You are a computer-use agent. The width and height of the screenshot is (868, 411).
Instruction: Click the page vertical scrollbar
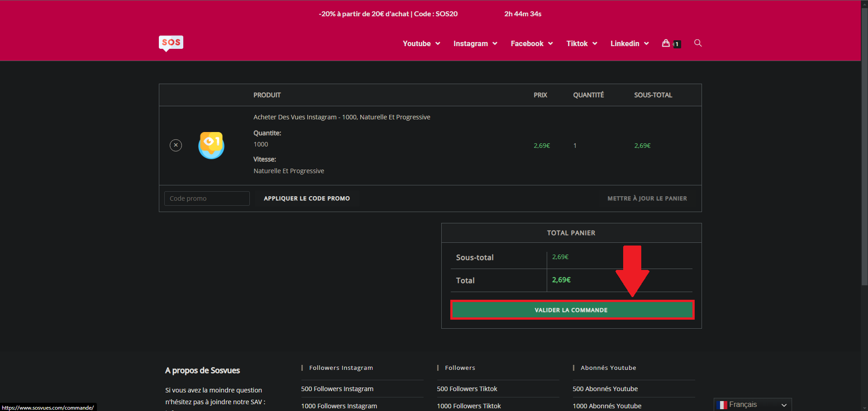[864, 146]
